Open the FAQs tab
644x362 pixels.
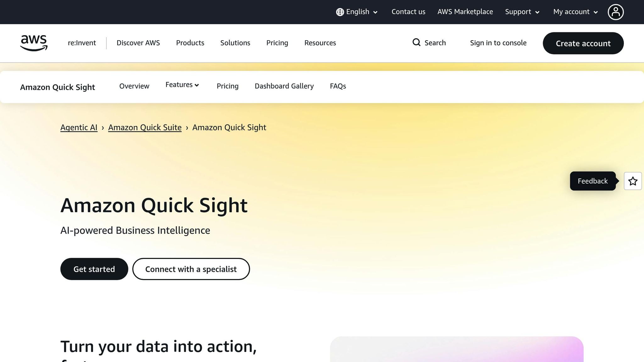click(338, 86)
